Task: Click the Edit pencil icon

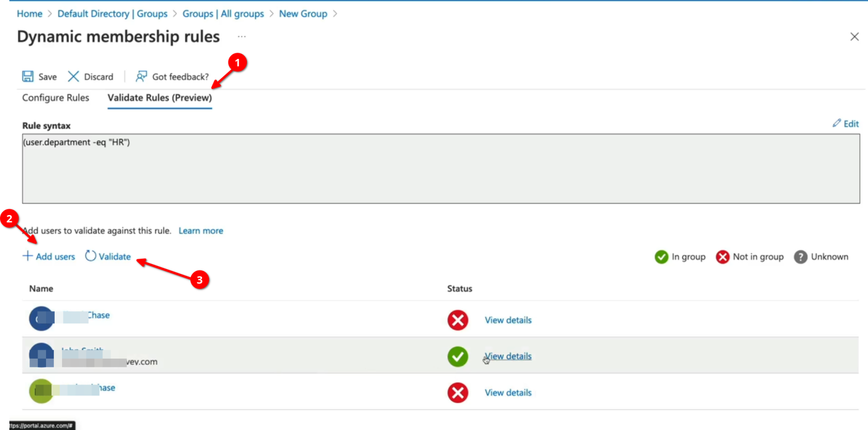Action: pyautogui.click(x=836, y=123)
